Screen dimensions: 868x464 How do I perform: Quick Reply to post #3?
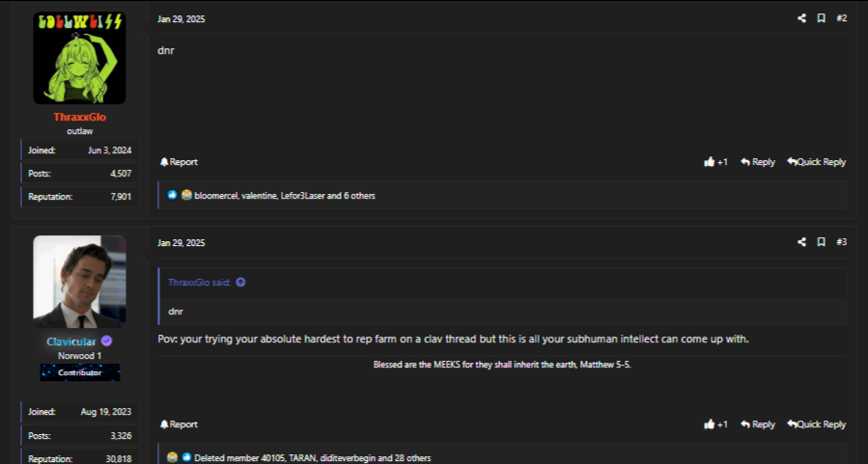817,424
